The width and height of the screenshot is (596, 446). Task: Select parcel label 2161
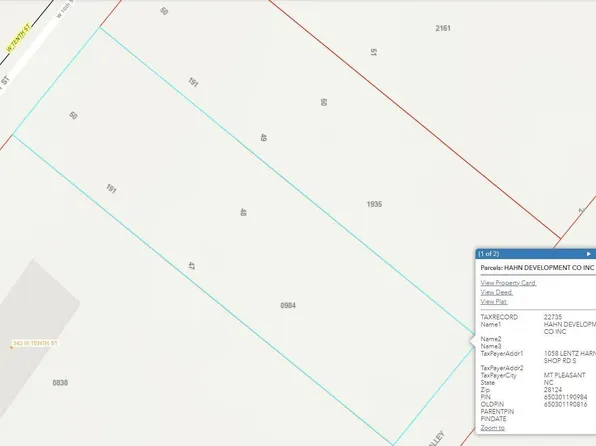pos(443,28)
